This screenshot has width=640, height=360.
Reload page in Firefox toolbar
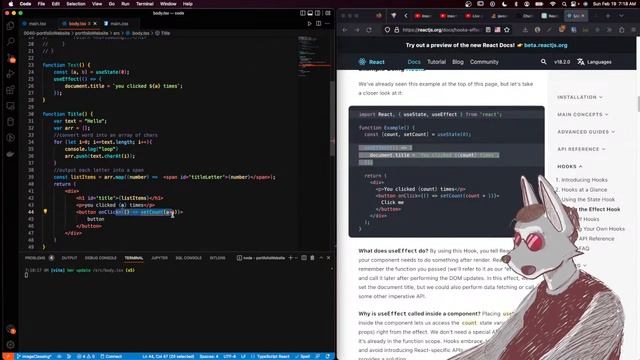point(369,30)
